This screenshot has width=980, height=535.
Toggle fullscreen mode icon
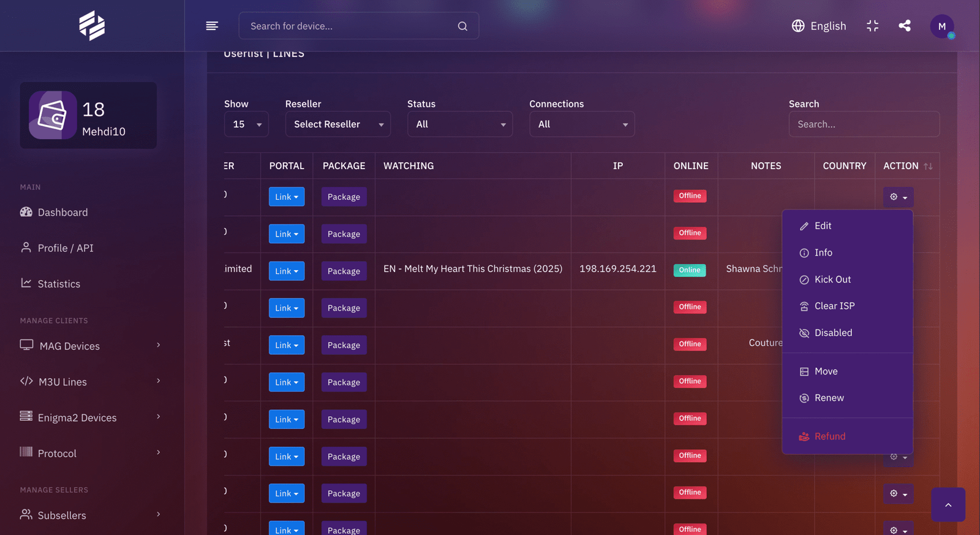(873, 26)
